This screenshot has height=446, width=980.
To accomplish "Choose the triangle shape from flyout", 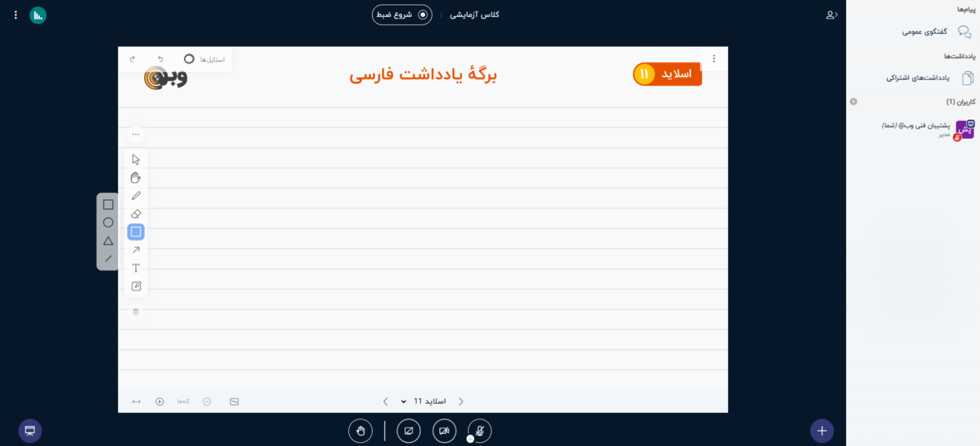I will pyautogui.click(x=108, y=241).
